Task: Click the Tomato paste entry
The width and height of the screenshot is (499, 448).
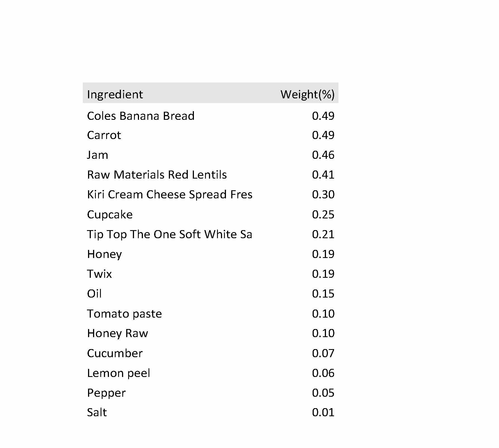Action: pos(124,314)
